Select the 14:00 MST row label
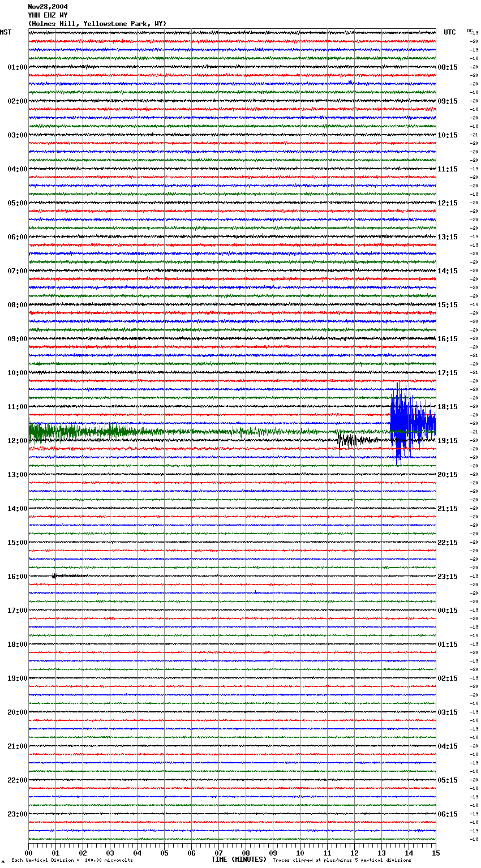481x868 pixels. pyautogui.click(x=17, y=509)
